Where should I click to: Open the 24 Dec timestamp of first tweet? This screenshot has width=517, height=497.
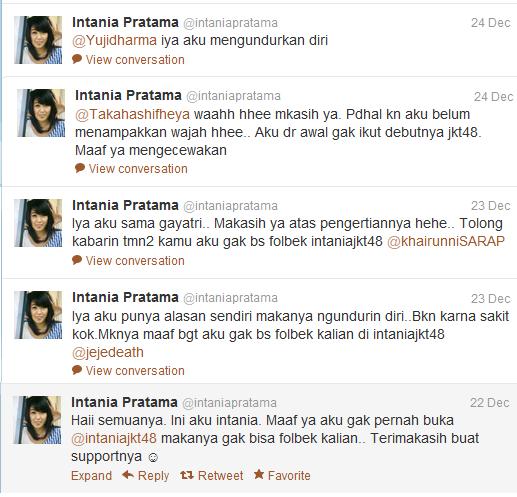pos(490,23)
